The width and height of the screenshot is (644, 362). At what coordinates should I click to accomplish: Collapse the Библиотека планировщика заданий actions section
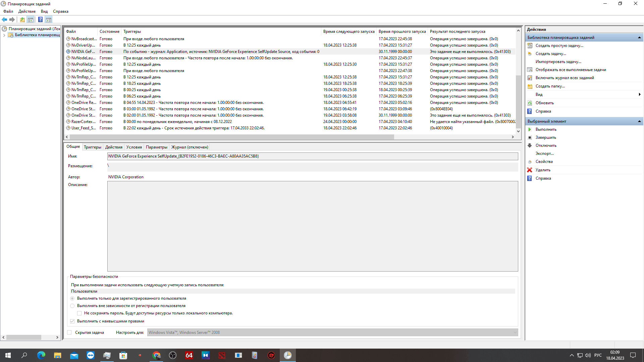click(639, 38)
